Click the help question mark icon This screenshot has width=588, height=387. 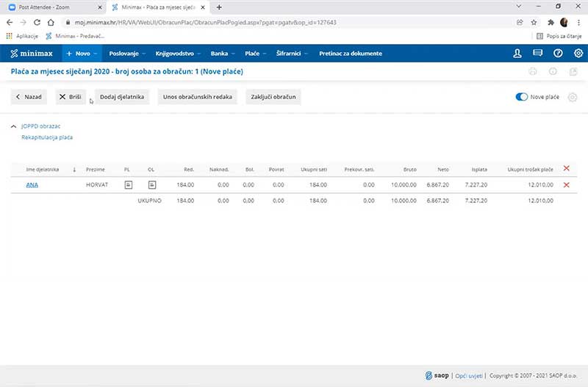coord(558,54)
